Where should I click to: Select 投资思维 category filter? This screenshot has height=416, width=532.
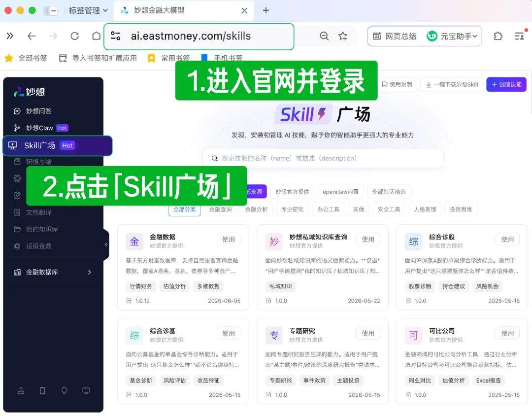point(461,209)
